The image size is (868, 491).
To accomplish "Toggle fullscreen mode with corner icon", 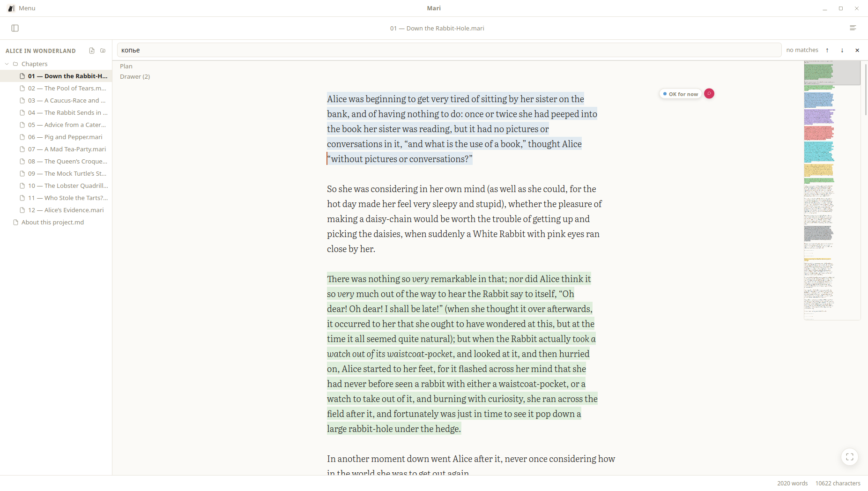I will (850, 457).
